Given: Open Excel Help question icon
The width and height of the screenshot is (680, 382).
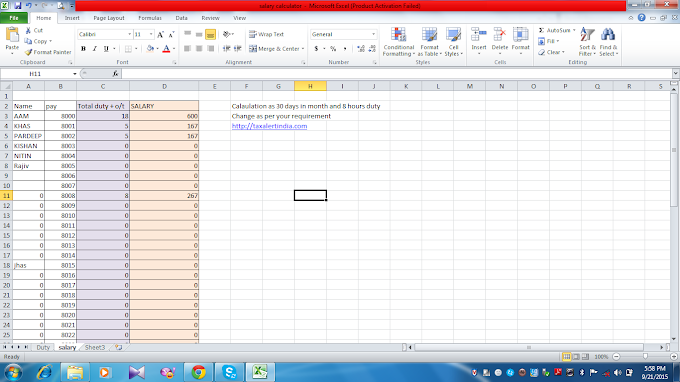Looking at the screenshot, I should (641, 18).
